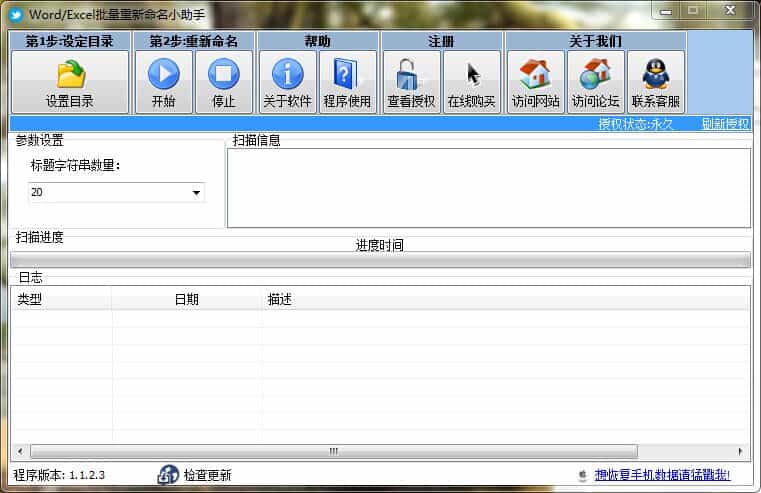Image resolution: width=761 pixels, height=493 pixels.
Task: Click the 刷新授权 link
Action: coord(726,124)
